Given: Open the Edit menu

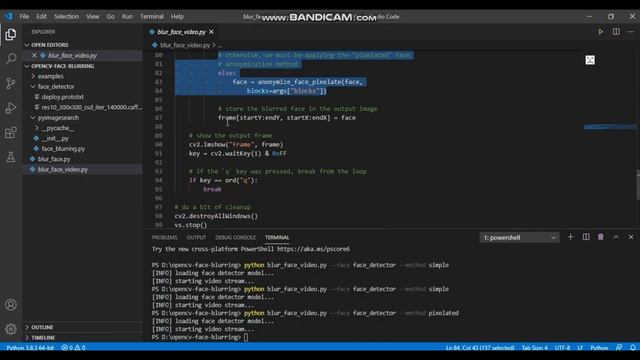Looking at the screenshot, I should (41, 16).
